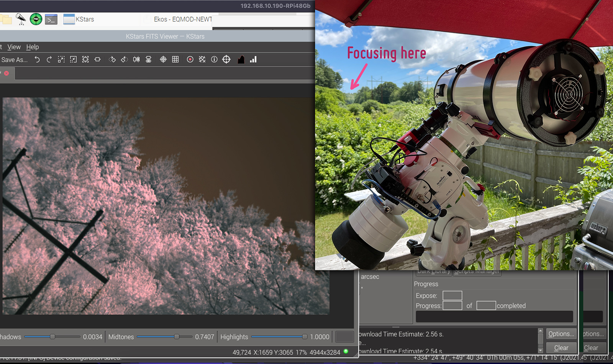The height and width of the screenshot is (364, 613).
Task: Open the Help menu
Action: (33, 47)
